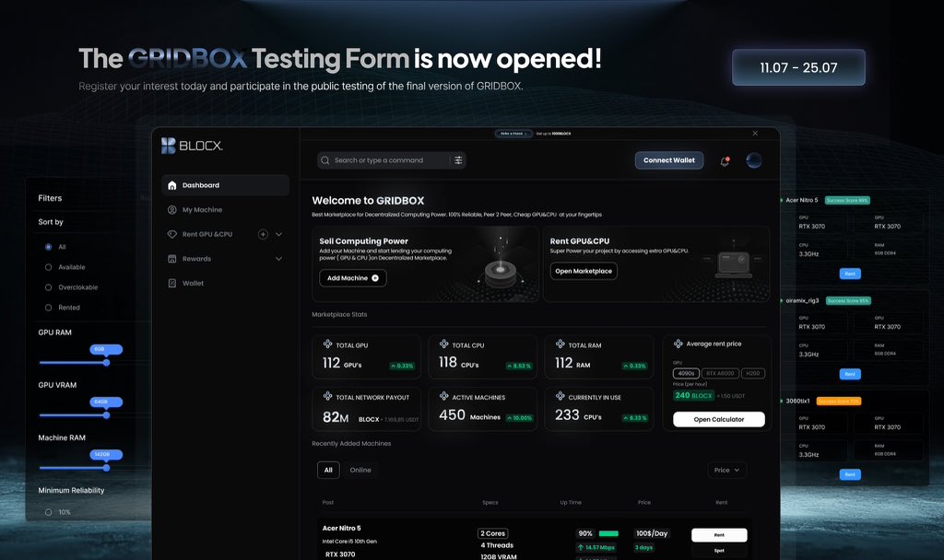Click the 11.07 - 25.07 date button
Image resolution: width=944 pixels, height=560 pixels.
(798, 67)
